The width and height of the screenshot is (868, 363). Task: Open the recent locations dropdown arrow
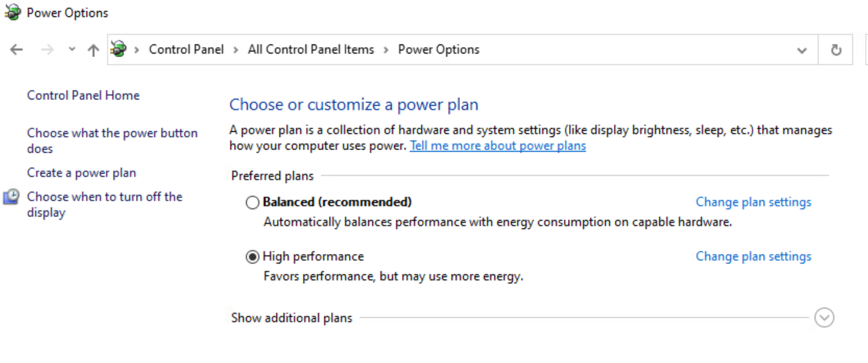tap(72, 49)
